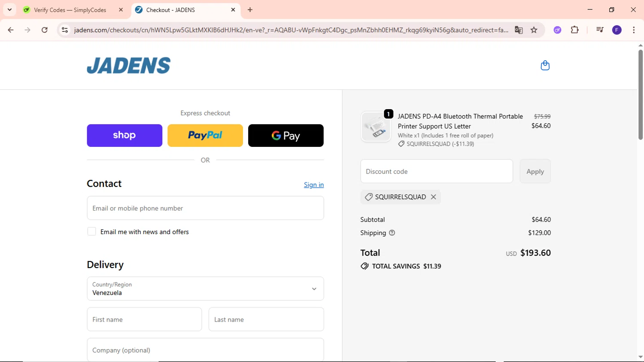Bookmark this page with the star
The height and width of the screenshot is (362, 644).
[x=534, y=30]
